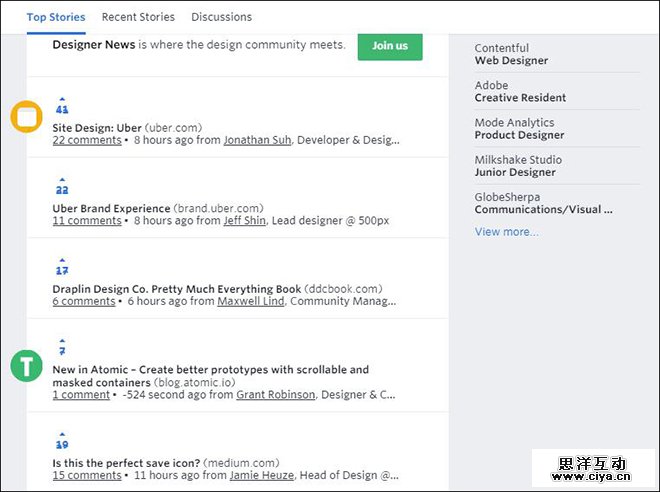Viewport: 660px width, 492px height.
Task: Open the Adobe Creative Resident job
Action: click(x=520, y=91)
